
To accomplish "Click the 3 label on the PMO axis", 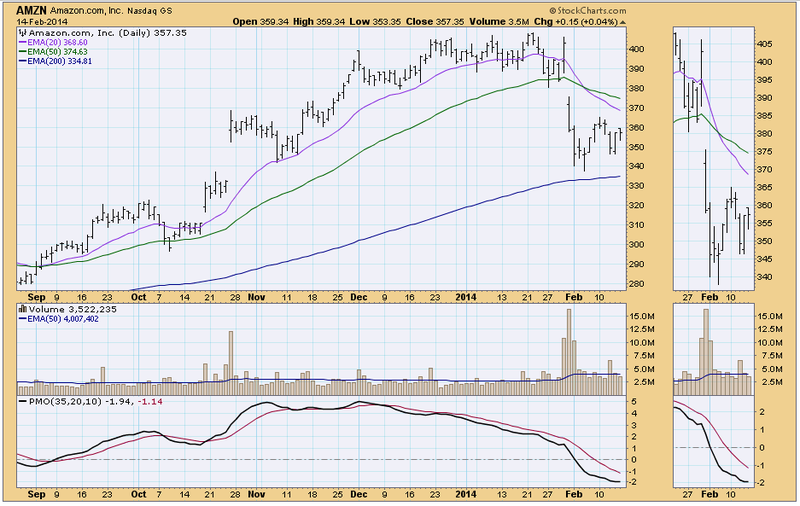I will click(x=633, y=425).
